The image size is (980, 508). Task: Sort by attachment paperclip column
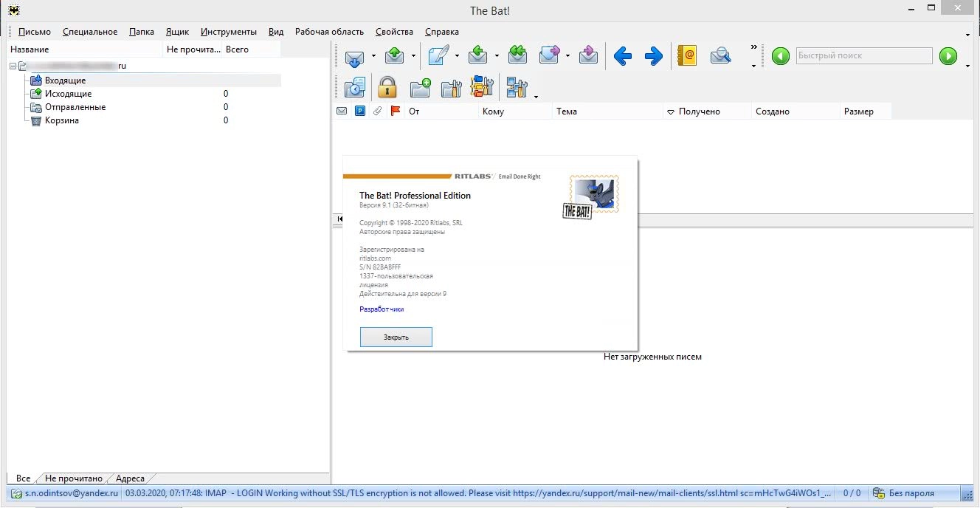(377, 111)
